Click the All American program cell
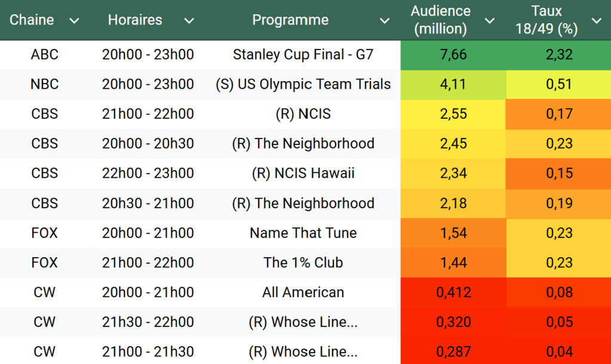611x364 pixels. (x=303, y=292)
